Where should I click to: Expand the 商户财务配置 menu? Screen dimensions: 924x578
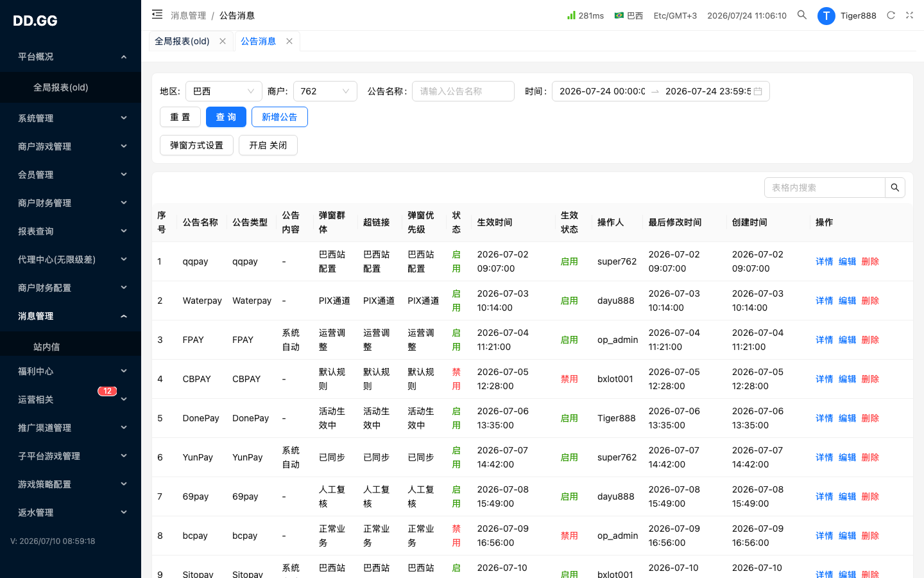(x=71, y=288)
